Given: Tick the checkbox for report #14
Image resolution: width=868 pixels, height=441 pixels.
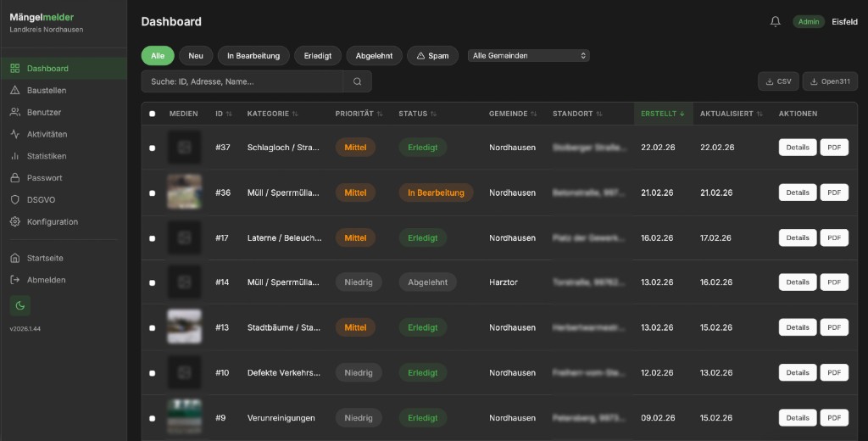Looking at the screenshot, I should click(x=153, y=282).
